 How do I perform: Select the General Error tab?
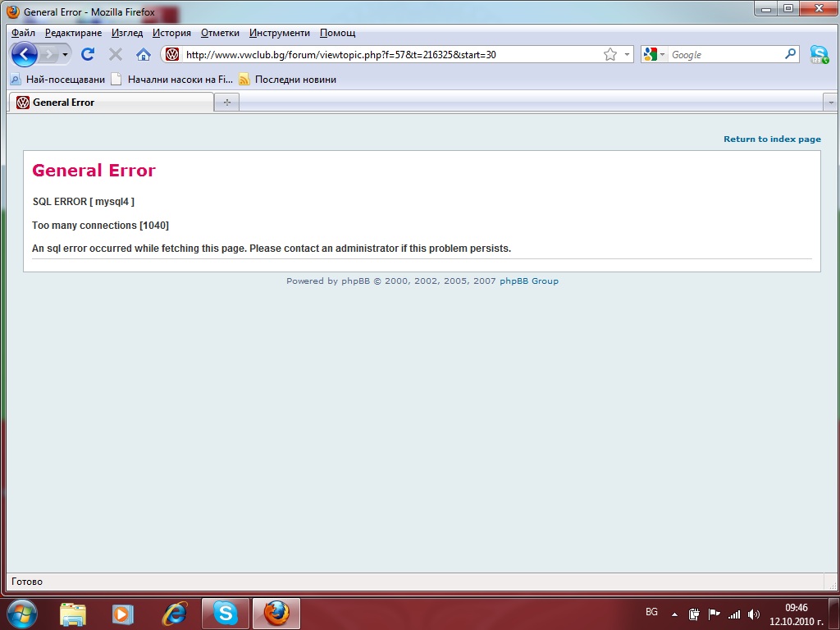(111, 103)
